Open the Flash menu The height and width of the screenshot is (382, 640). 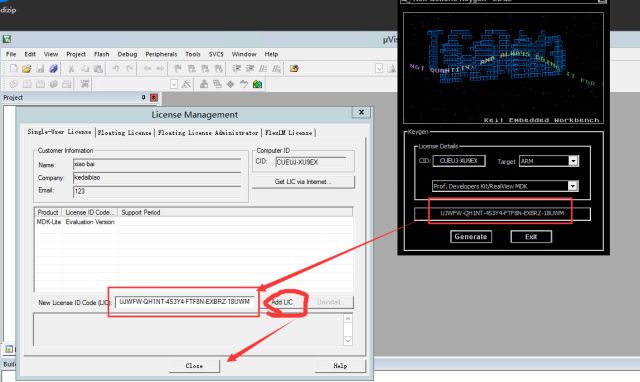click(x=102, y=54)
